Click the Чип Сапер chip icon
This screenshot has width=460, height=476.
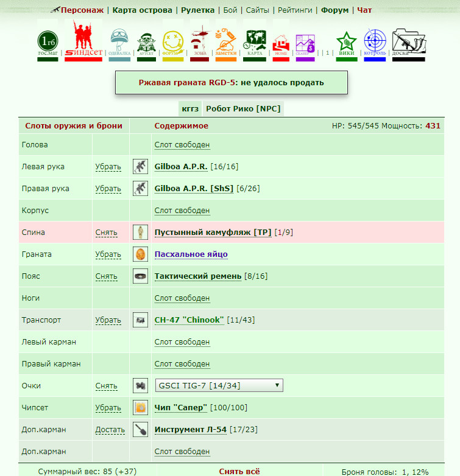140,407
